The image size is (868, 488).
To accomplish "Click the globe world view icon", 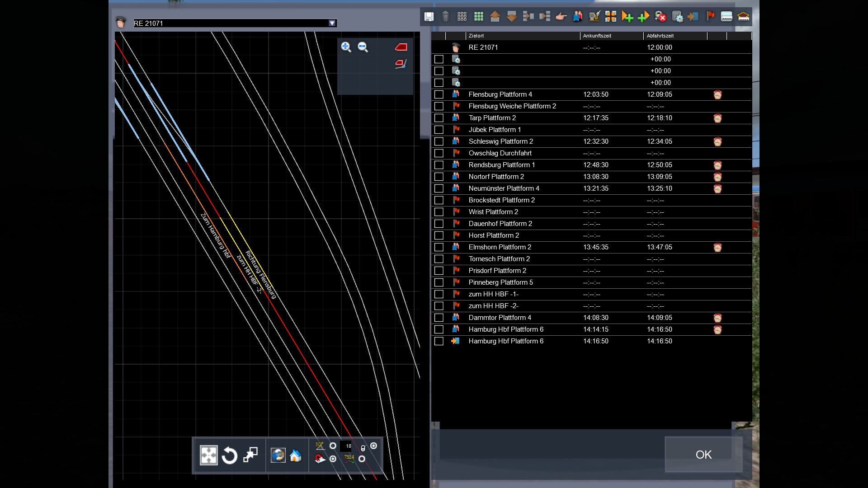I will [278, 455].
